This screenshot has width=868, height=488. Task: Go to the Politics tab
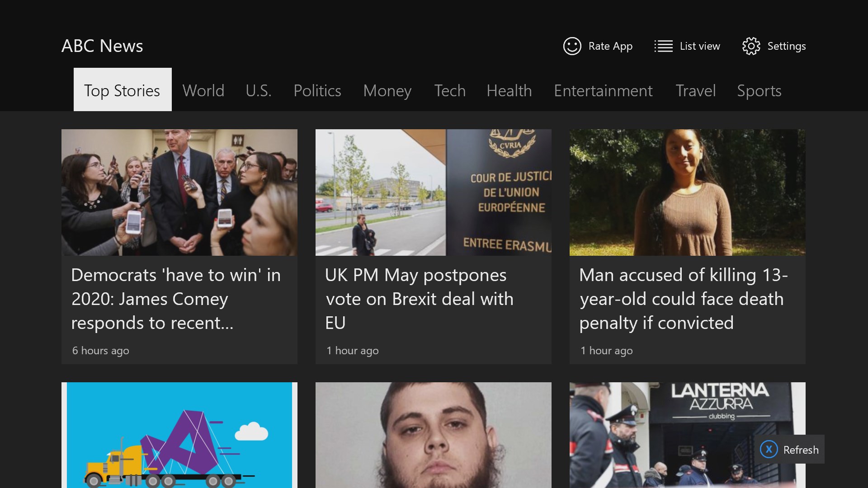pos(317,91)
